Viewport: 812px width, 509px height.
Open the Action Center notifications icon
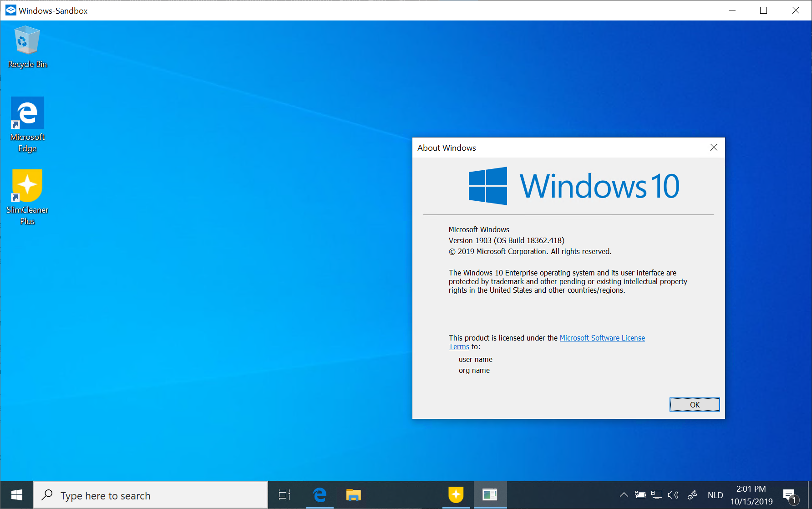pos(791,495)
